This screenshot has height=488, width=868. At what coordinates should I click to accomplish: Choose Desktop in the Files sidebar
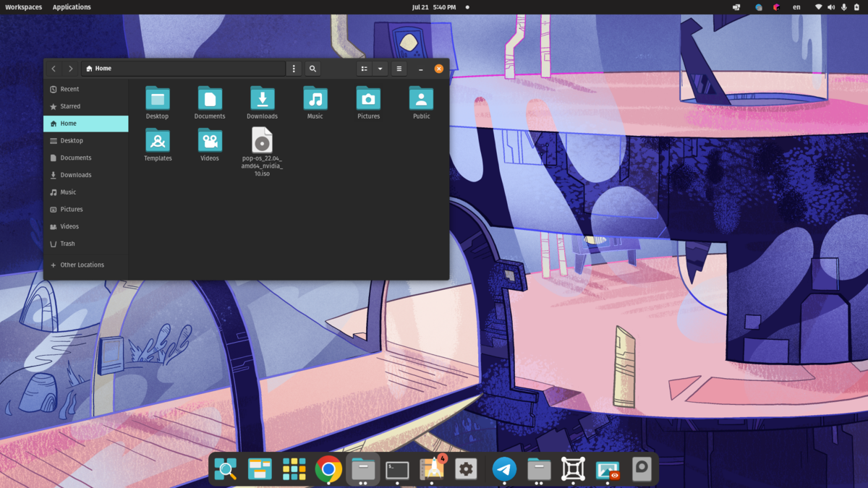click(x=86, y=141)
